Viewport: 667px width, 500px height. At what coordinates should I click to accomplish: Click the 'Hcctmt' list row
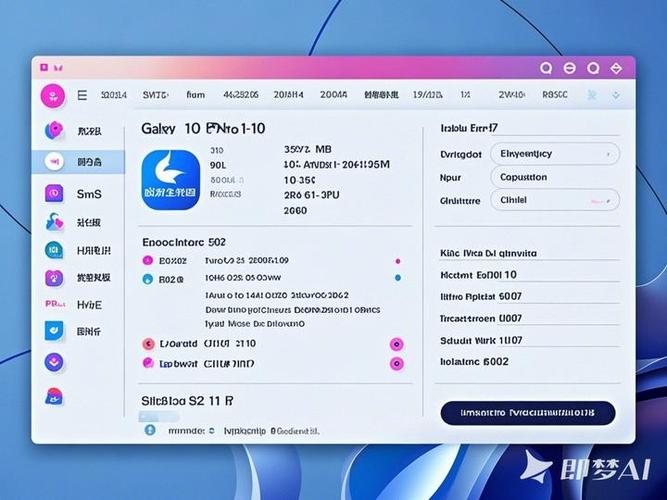pyautogui.click(x=529, y=275)
